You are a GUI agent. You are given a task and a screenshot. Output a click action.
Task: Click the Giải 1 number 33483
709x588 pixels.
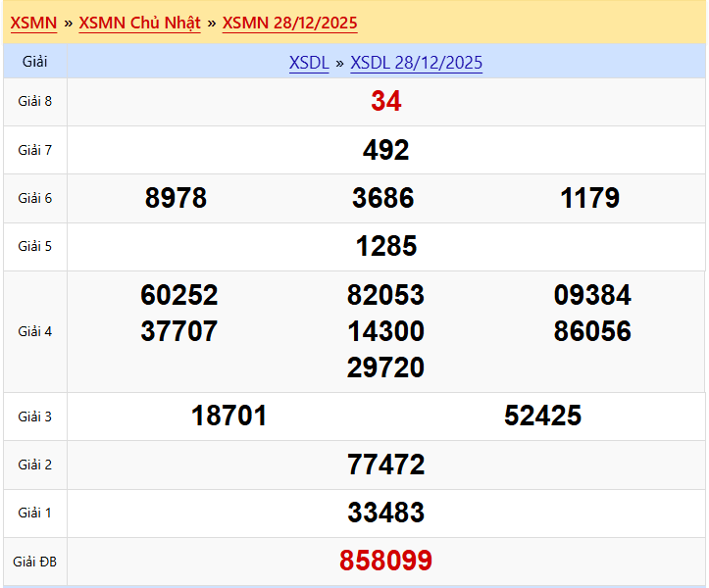[x=386, y=513]
